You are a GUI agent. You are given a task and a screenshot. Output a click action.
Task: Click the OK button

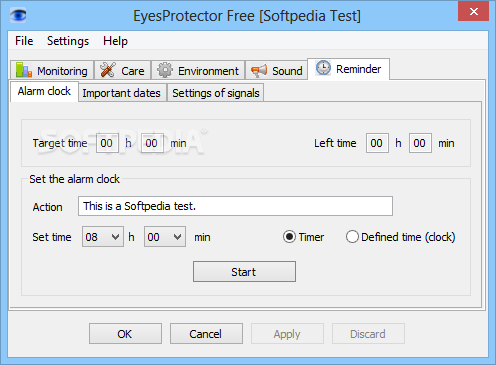pyautogui.click(x=125, y=334)
